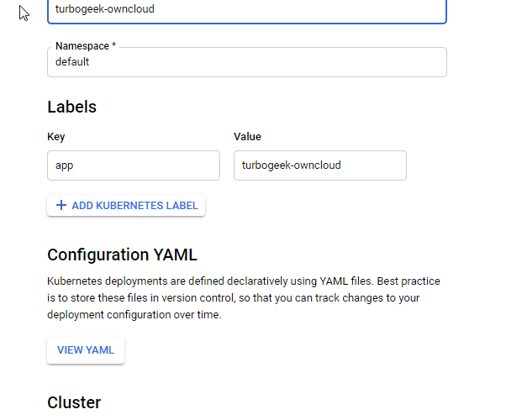This screenshot has width=506, height=420.
Task: Click the 'Best practice' words in description
Action: tap(411, 281)
